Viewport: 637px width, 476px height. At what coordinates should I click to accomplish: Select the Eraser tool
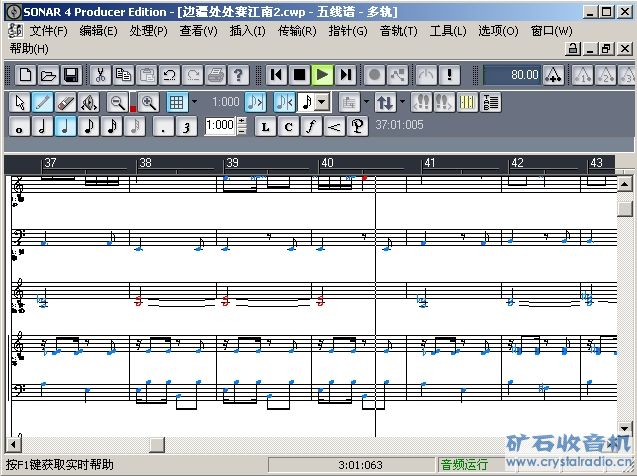click(66, 102)
